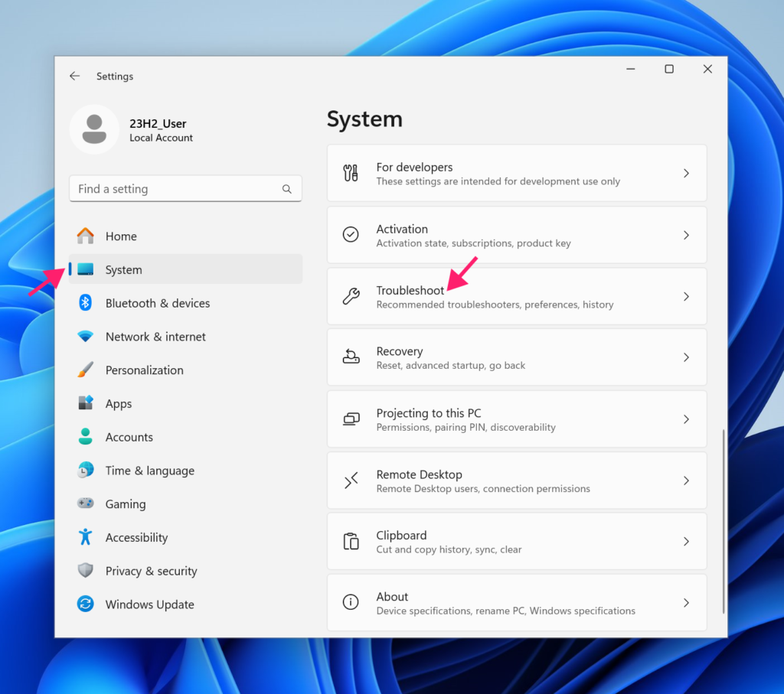This screenshot has width=784, height=694.
Task: Click 'Recommended troubleshooters, preferences, history' text
Action: click(x=495, y=305)
